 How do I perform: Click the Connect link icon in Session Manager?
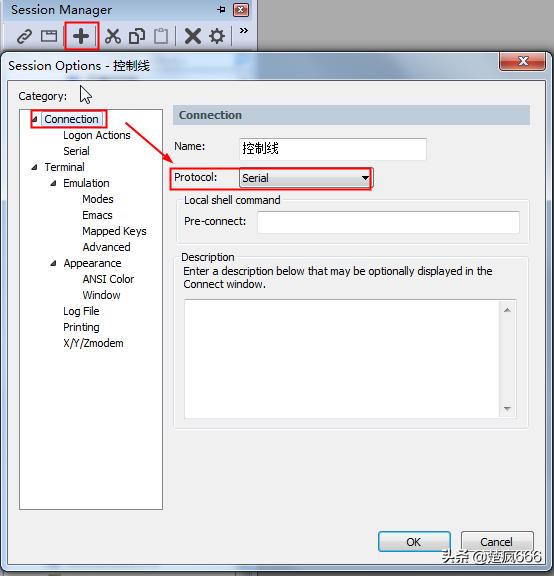point(25,36)
